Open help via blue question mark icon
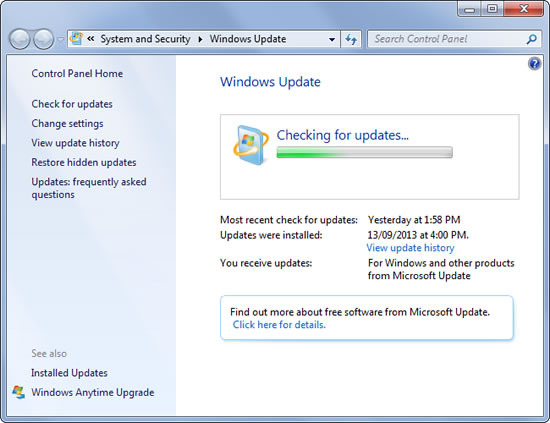This screenshot has height=423, width=550. [534, 63]
